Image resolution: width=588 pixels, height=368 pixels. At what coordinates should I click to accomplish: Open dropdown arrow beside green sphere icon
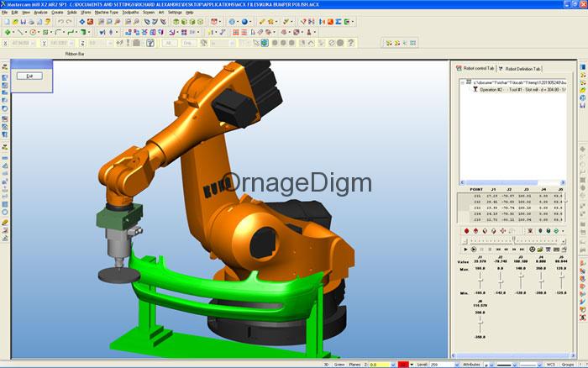[x=564, y=231]
